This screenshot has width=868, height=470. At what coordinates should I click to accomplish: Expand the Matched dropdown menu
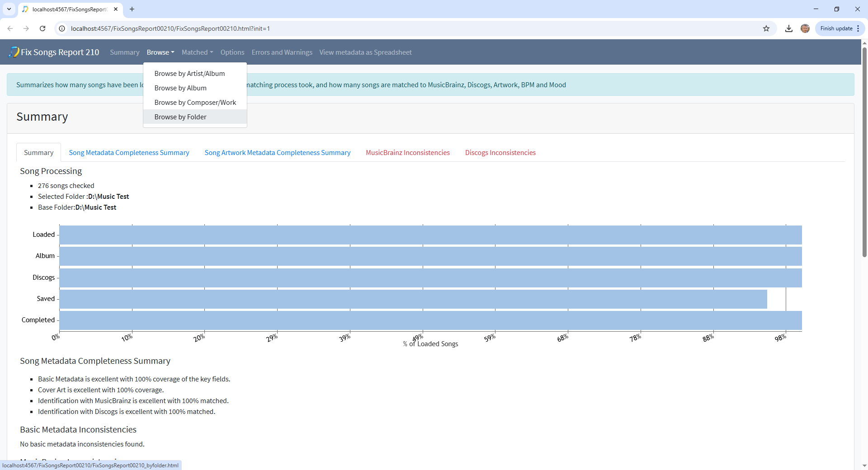point(197,52)
